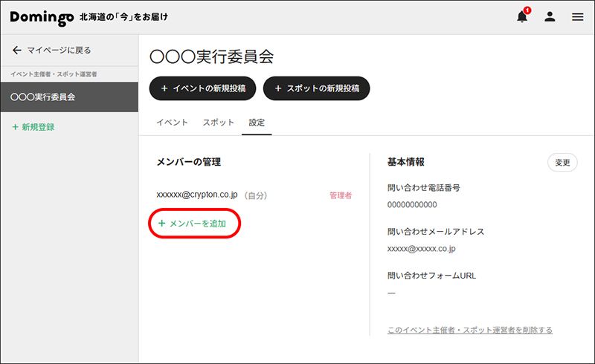Click the xxxxxx@crypton.co.jp member entry
595x364 pixels.
click(197, 195)
